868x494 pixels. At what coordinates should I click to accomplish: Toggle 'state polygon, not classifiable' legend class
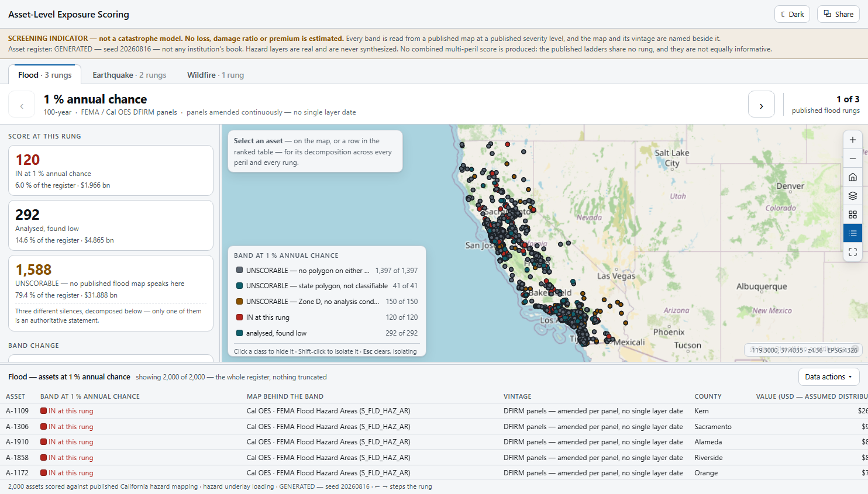click(326, 286)
